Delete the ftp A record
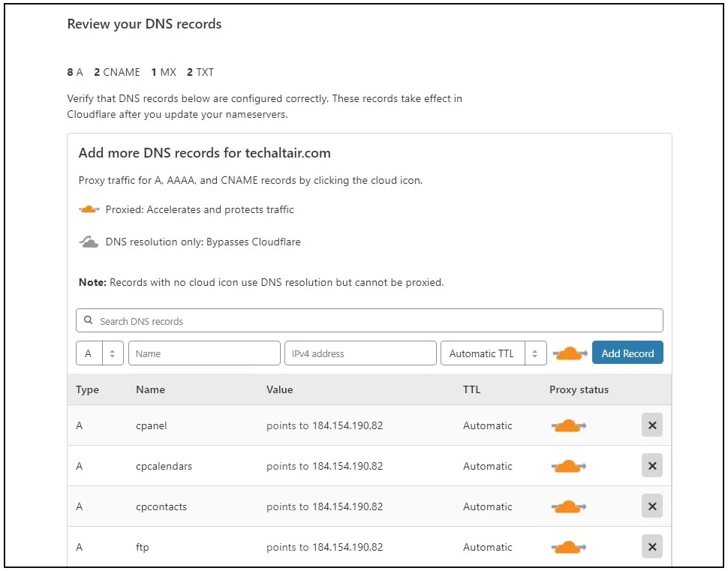Image resolution: width=728 pixels, height=571 pixels. click(x=652, y=546)
